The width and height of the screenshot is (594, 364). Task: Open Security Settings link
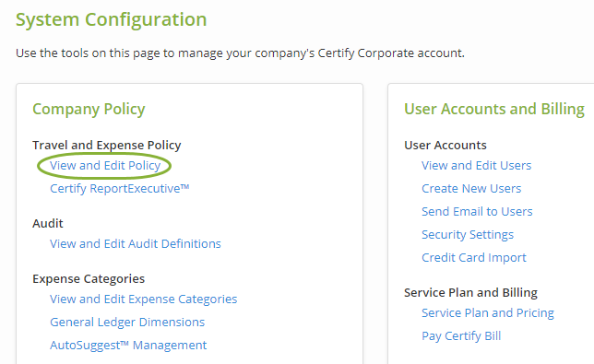click(x=468, y=235)
